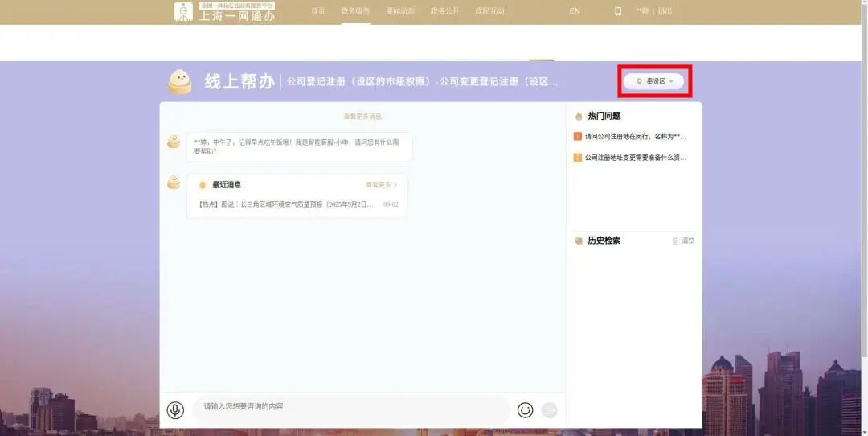Click the flame icon beside 热门问题
The height and width of the screenshot is (436, 868).
579,116
